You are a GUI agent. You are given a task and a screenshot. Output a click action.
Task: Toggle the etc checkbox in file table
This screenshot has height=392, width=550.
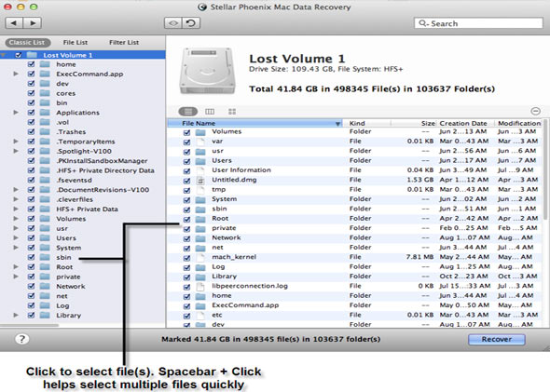(186, 316)
